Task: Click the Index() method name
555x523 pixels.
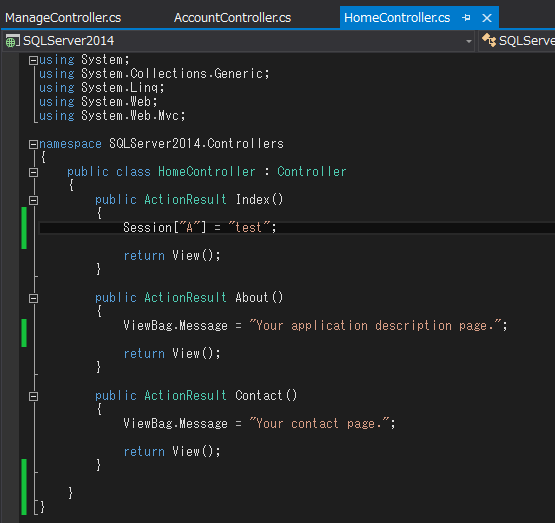Action: (x=259, y=200)
